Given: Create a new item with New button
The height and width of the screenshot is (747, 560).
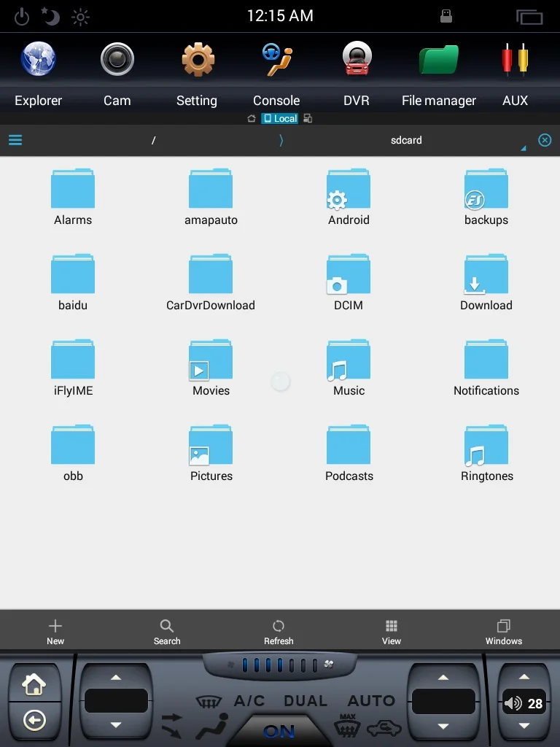Looking at the screenshot, I should 55,632.
